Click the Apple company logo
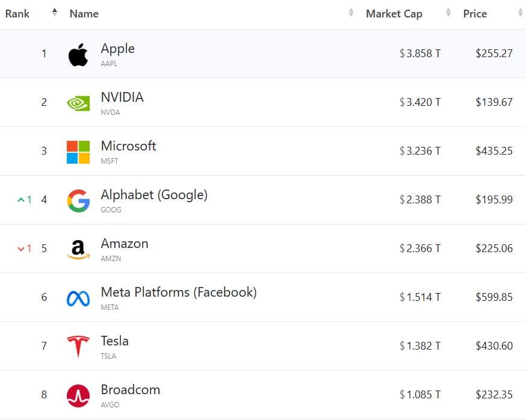The image size is (526, 420). coord(78,55)
